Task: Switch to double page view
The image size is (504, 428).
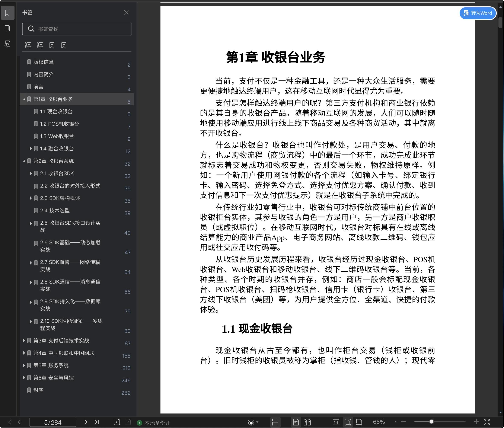Action: (x=307, y=422)
